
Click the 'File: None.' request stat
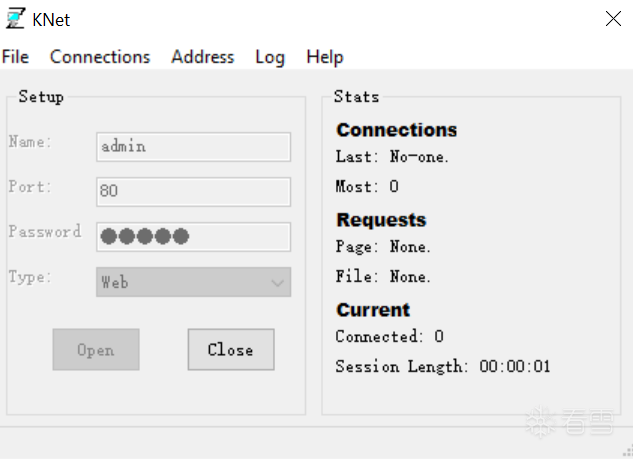[x=383, y=277]
